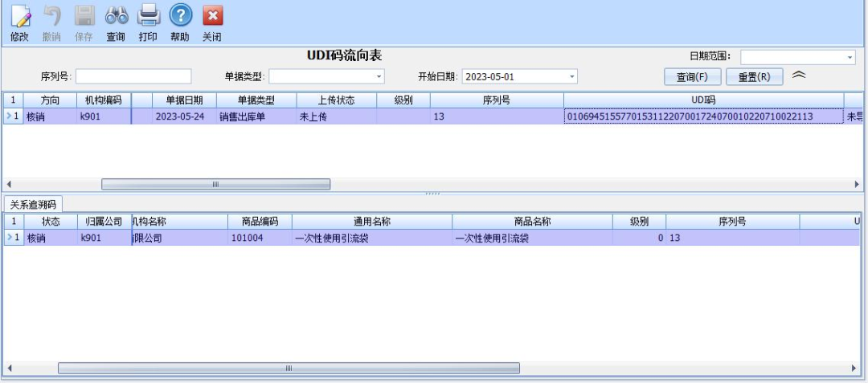The width and height of the screenshot is (868, 383).
Task: Switch to the 关系追溯码 tab
Action: (x=34, y=203)
